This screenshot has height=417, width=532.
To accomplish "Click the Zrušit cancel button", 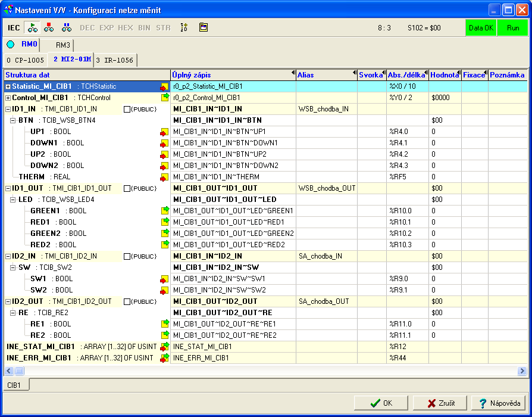I will click(440, 403).
